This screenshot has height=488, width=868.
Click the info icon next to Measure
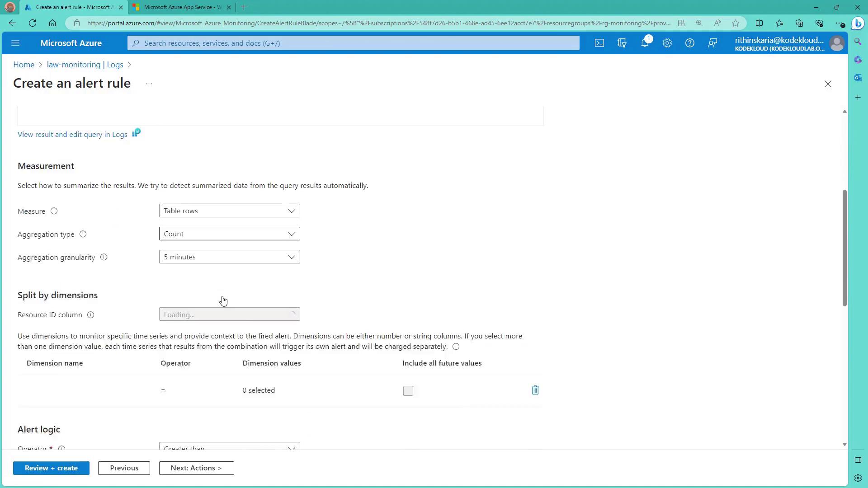tap(54, 211)
